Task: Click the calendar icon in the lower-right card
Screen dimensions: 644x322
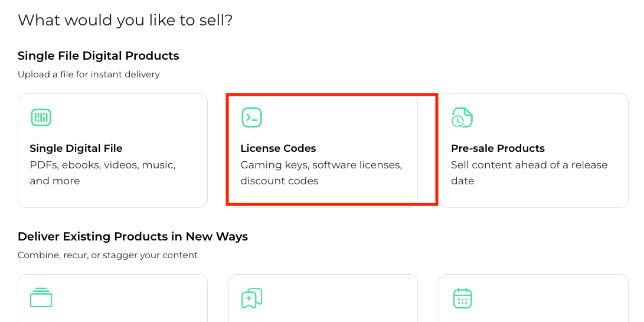Action: [x=462, y=298]
